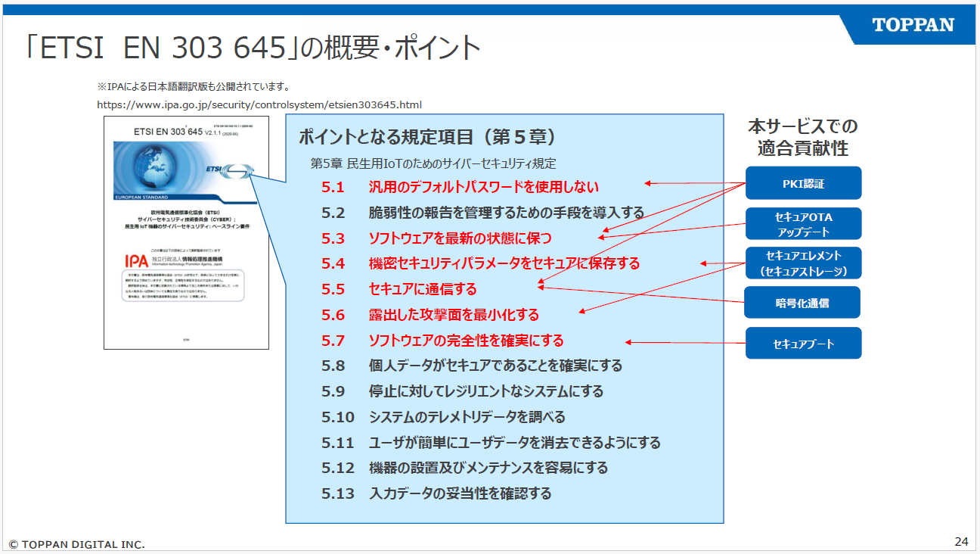Click the ETSI EN 303 645 document thumbnail
The width and height of the screenshot is (980, 554).
(x=187, y=232)
